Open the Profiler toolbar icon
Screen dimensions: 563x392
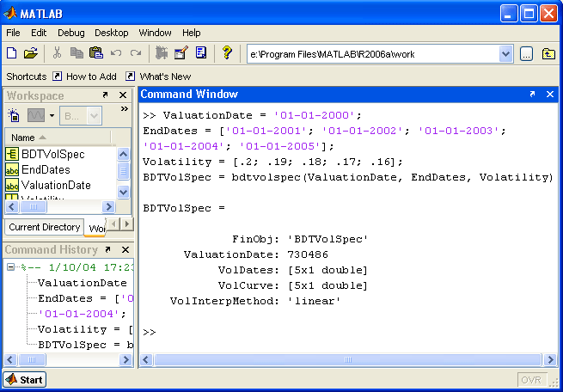point(201,53)
